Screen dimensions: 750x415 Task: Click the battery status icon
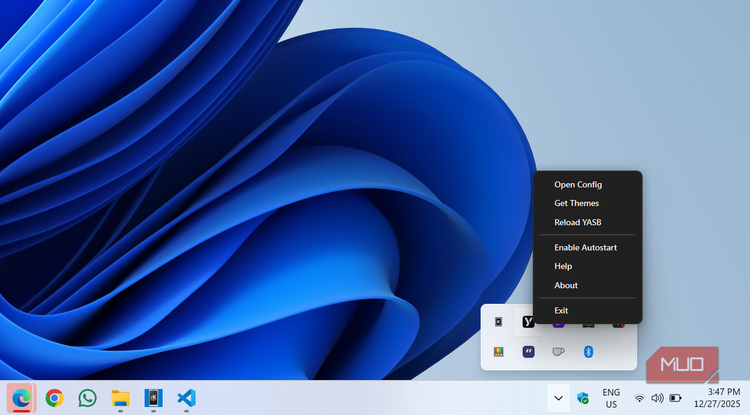point(675,398)
